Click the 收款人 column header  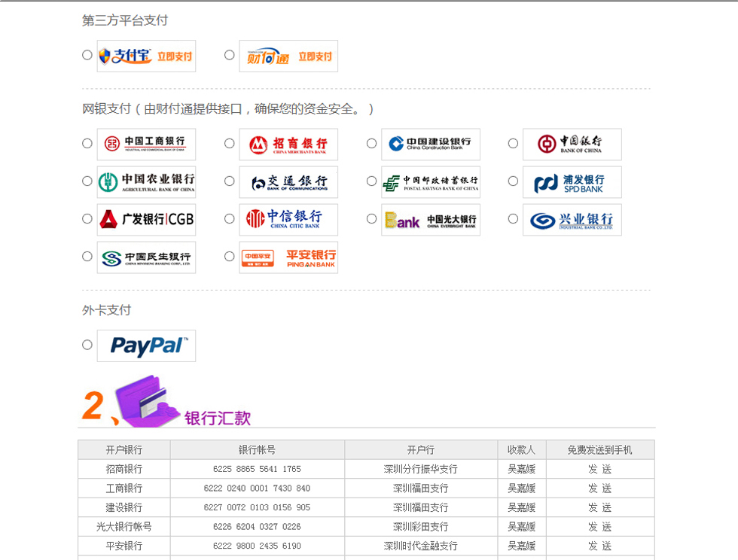pos(521,450)
